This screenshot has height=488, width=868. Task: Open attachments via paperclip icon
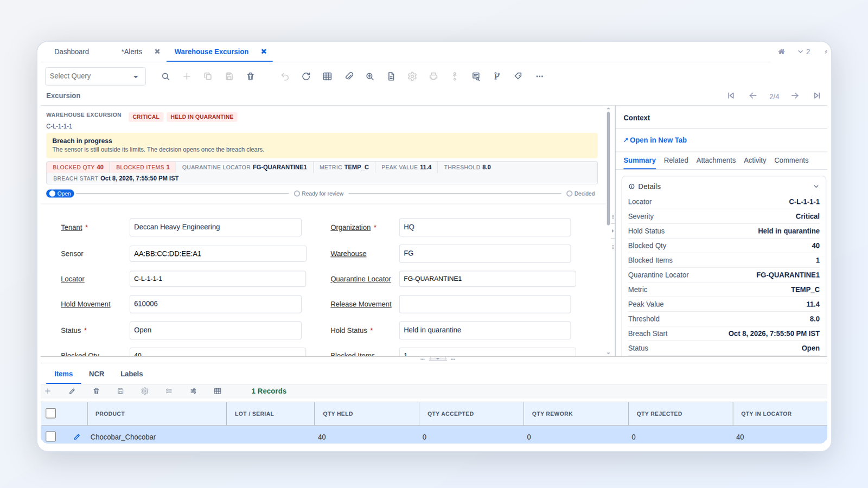(349, 76)
